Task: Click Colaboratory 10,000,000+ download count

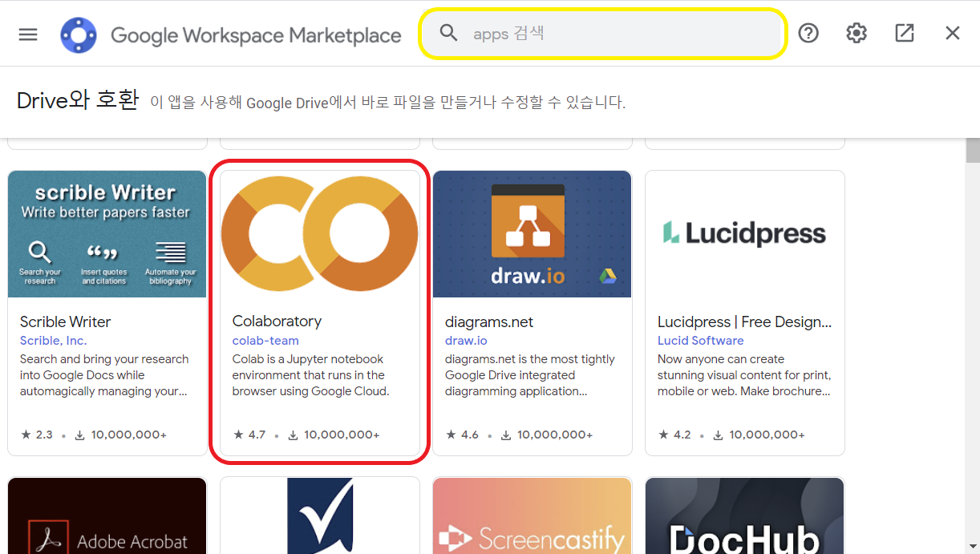Action: coord(334,435)
